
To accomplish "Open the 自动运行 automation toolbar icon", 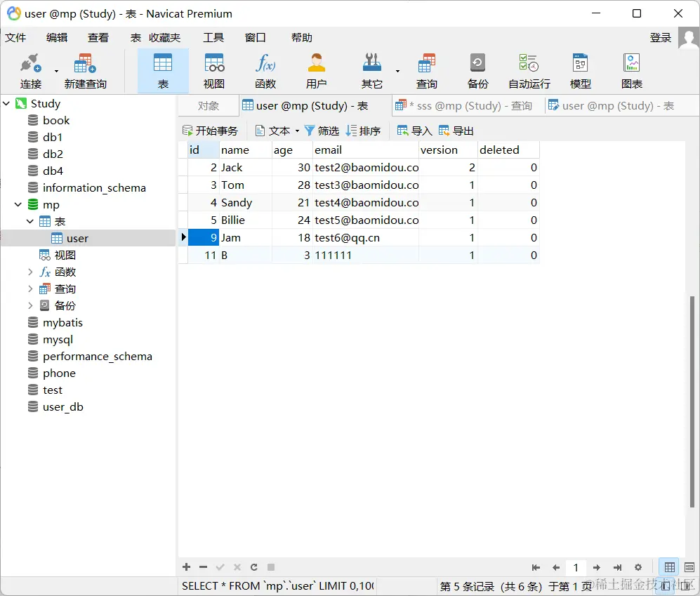I will 529,71.
